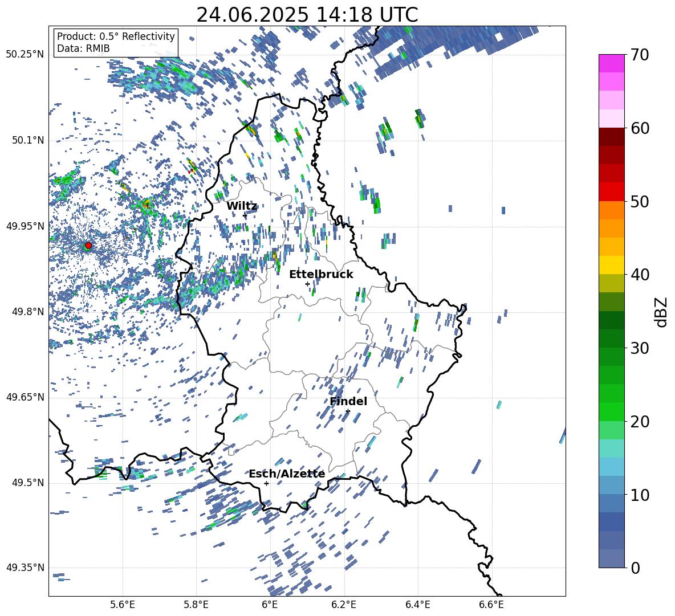Click the 'Data: RMIB' text

(x=83, y=48)
